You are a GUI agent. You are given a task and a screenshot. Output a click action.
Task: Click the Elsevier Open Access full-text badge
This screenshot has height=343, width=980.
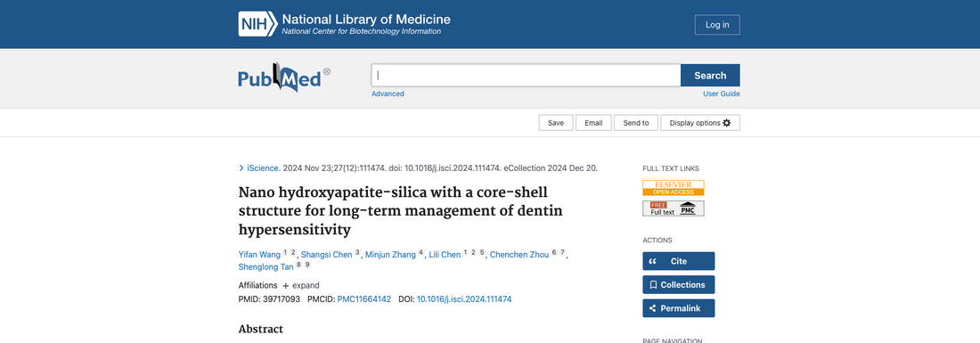[674, 188]
